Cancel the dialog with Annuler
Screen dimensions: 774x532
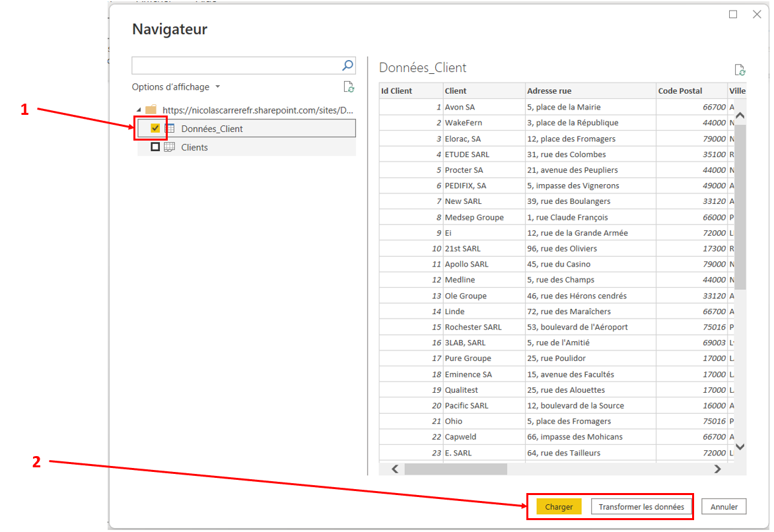(723, 506)
